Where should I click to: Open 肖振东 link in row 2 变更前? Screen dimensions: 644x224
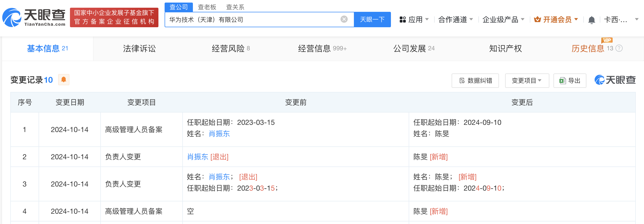click(198, 157)
